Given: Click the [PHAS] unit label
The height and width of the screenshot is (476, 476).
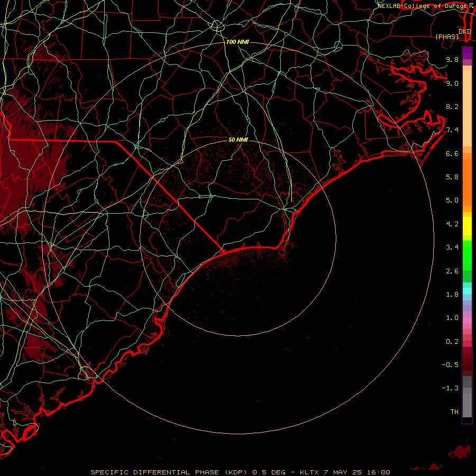Looking at the screenshot, I should coord(447,36).
